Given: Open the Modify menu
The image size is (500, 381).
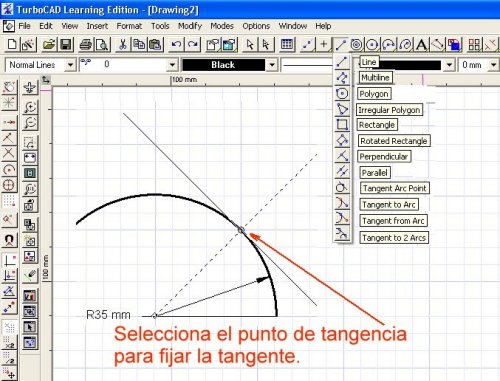Looking at the screenshot, I should click(x=190, y=26).
